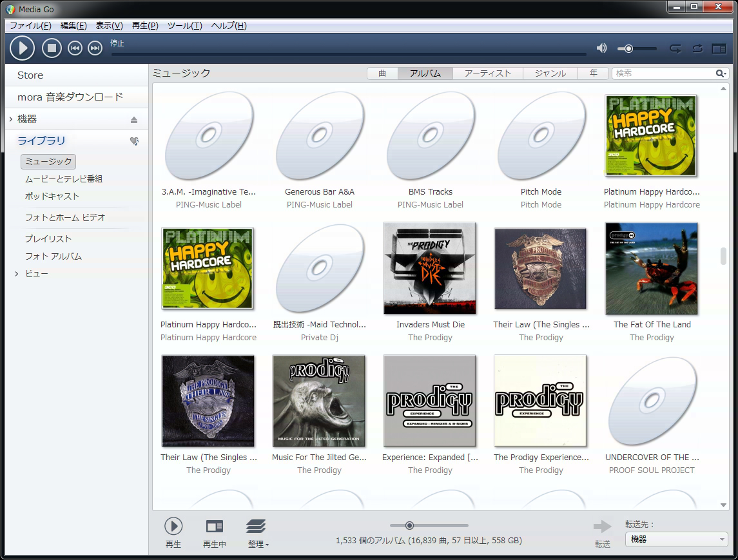Click the scroll up arrow of album list
738x560 pixels.
[723, 88]
